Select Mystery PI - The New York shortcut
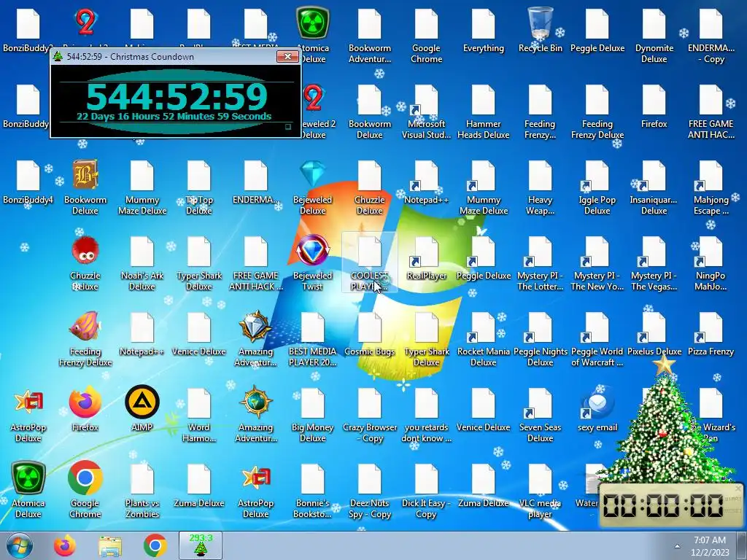Screen dimensions: 747x560 tap(597, 263)
